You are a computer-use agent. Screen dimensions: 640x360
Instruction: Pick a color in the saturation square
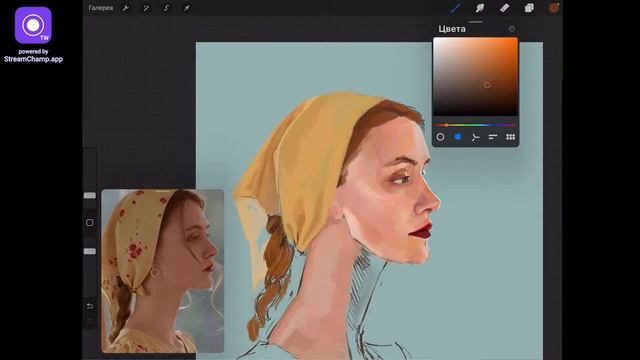pos(476,77)
